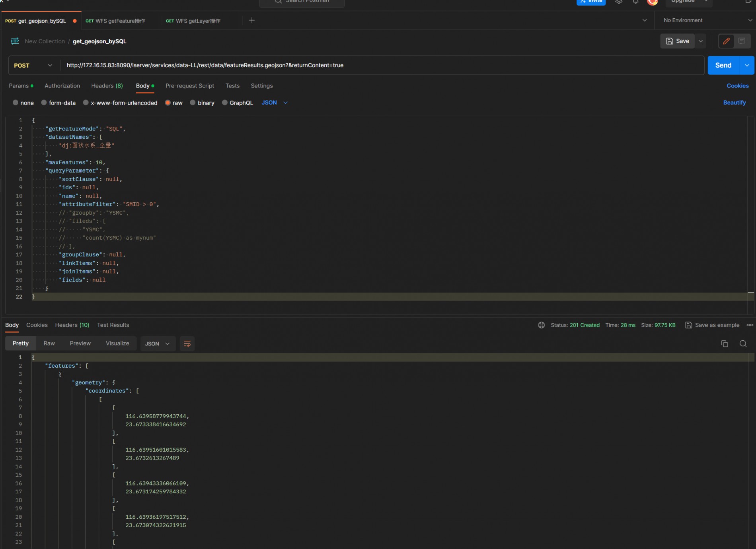Toggle the response line wrap icon
This screenshot has width=756, height=549.
coord(187,344)
